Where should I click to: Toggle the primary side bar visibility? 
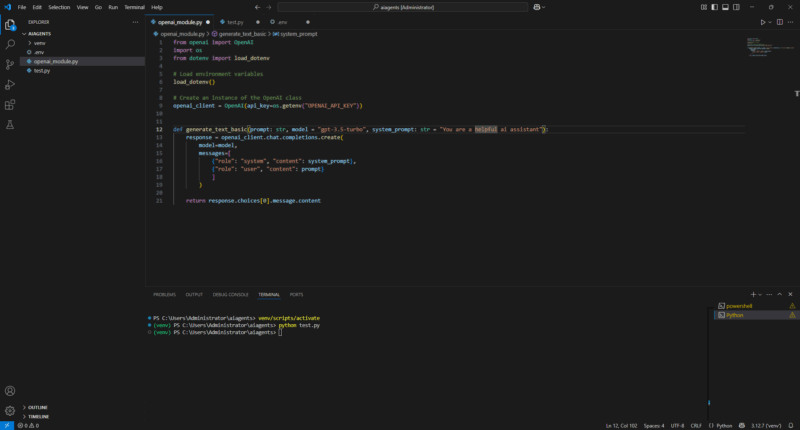tap(714, 7)
